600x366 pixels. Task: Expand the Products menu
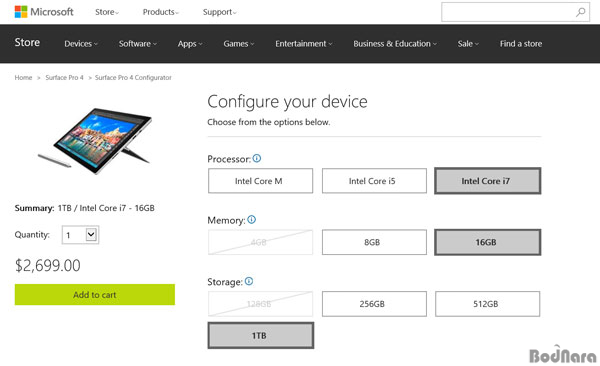tap(161, 12)
